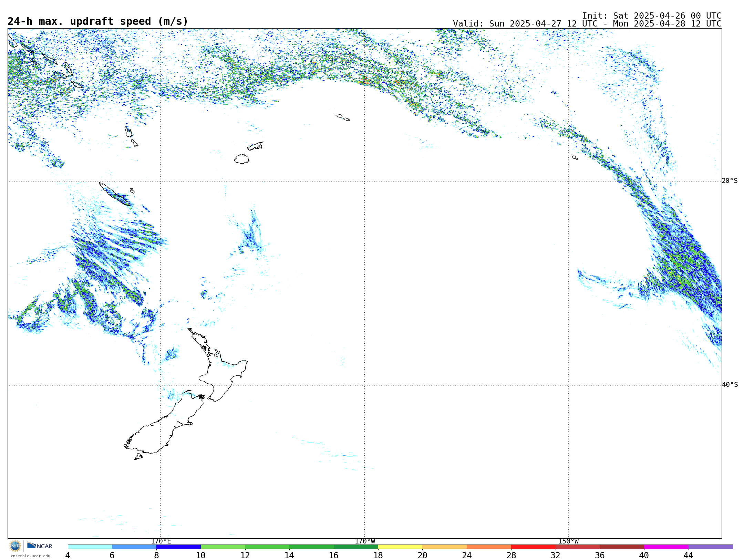Click the NCAR logo
The width and height of the screenshot is (744, 560).
pos(40,546)
